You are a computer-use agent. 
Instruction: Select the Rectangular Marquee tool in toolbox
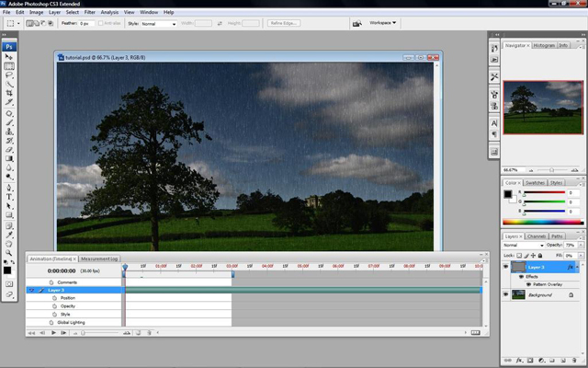[9, 66]
